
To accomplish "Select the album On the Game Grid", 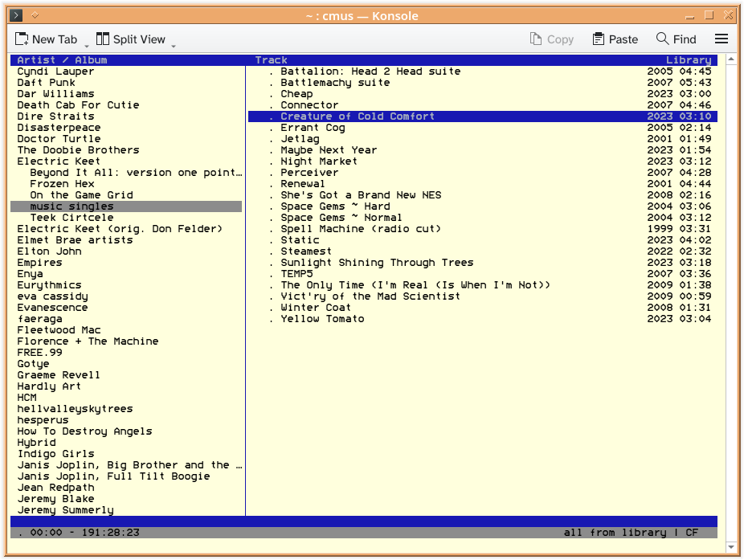I will pos(126,195).
